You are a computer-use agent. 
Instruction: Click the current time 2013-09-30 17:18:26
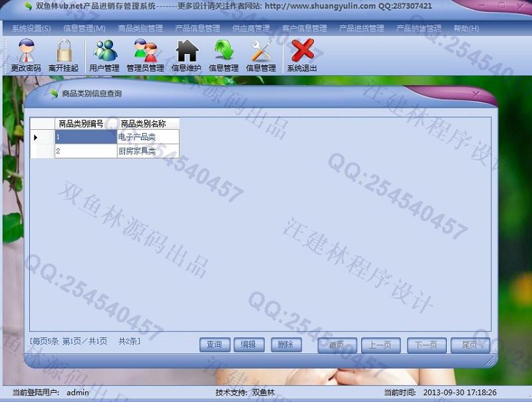pos(460,393)
